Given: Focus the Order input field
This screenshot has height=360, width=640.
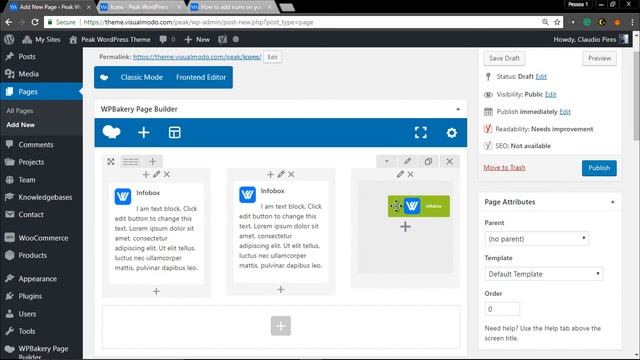Looking at the screenshot, I should 502,309.
